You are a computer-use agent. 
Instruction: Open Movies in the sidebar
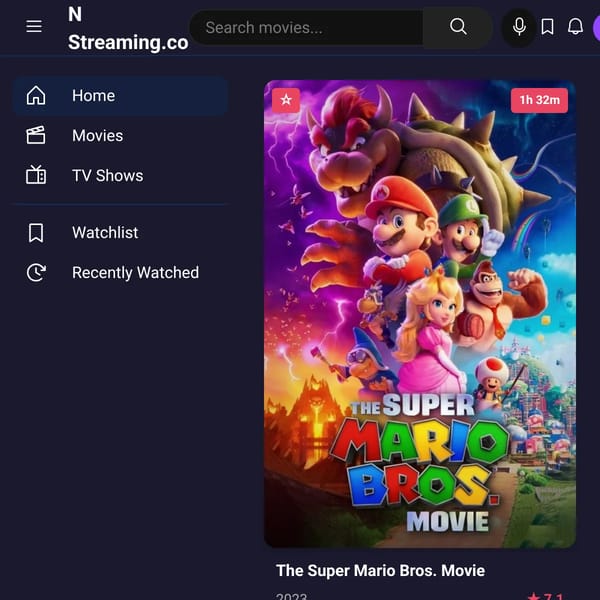pyautogui.click(x=121, y=135)
